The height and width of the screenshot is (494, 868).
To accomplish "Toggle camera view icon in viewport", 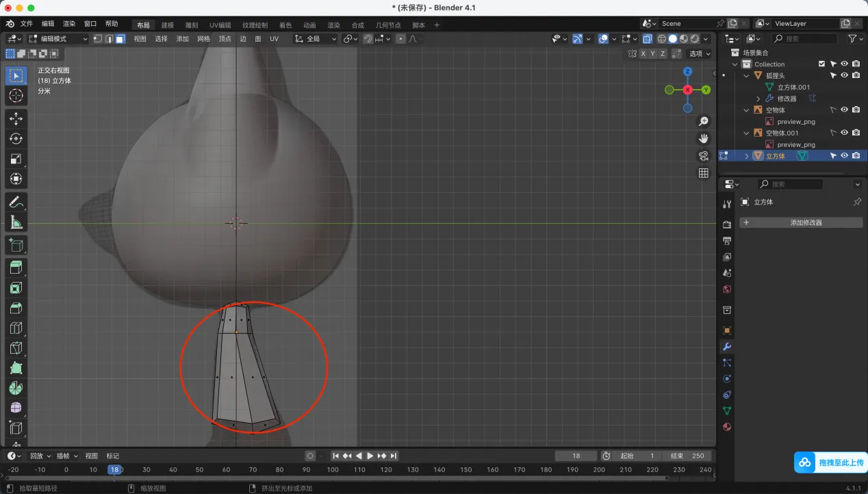I will tap(703, 156).
